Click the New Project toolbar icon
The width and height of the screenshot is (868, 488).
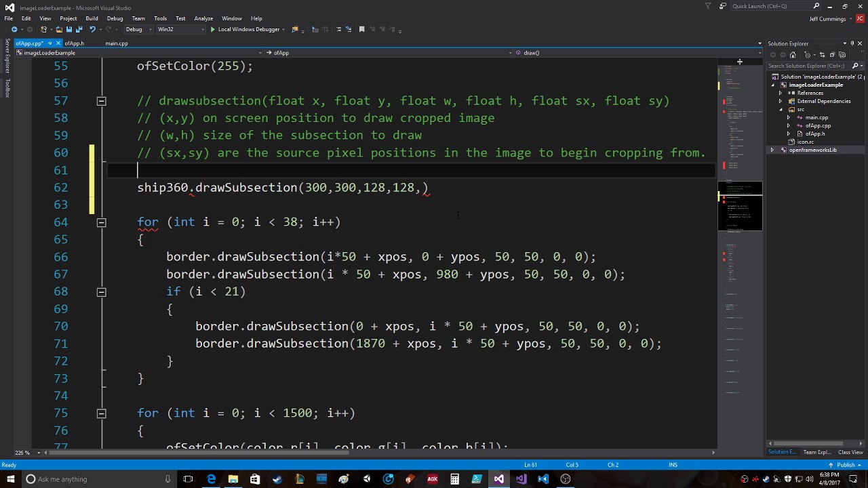coord(43,29)
